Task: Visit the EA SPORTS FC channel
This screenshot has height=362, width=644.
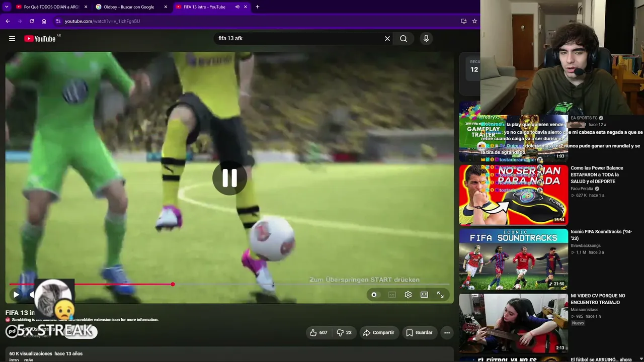Action: [x=584, y=118]
